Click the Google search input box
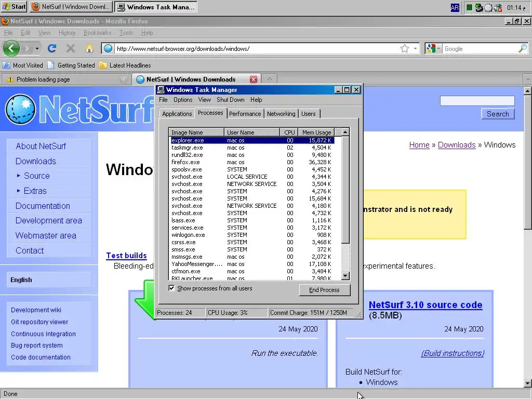Viewport: 532px width, 399px height. click(480, 48)
